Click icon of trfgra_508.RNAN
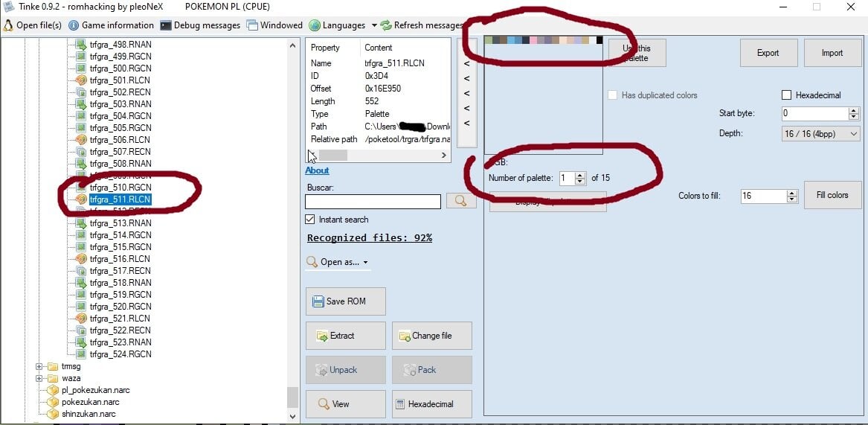Image resolution: width=868 pixels, height=425 pixels. point(81,164)
